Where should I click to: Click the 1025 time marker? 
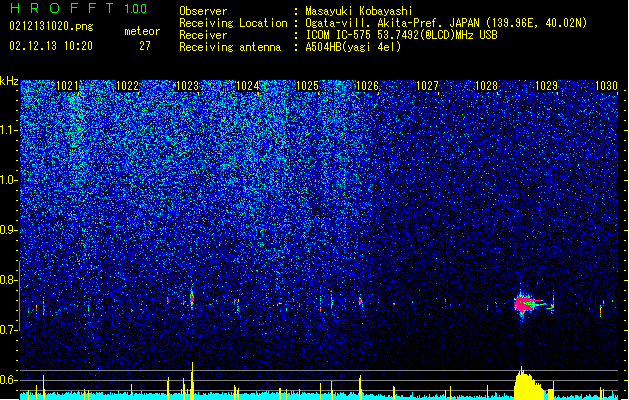tap(307, 86)
